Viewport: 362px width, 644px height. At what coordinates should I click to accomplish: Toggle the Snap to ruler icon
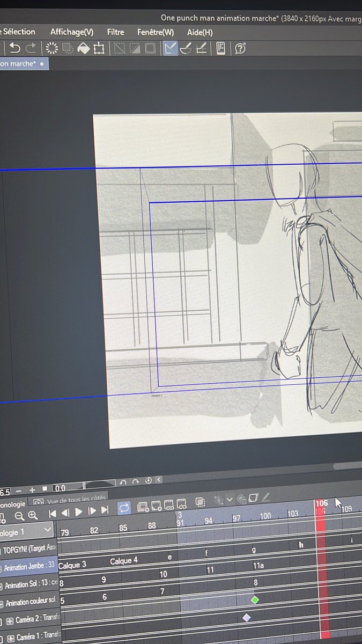pos(171,49)
